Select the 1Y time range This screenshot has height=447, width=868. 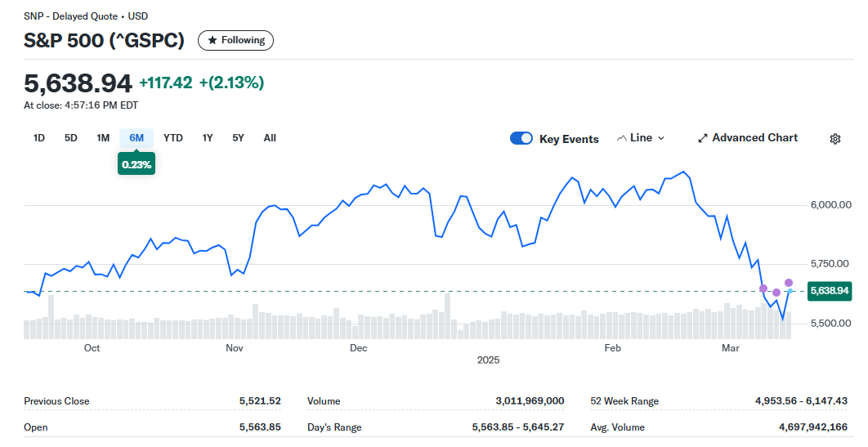coord(208,138)
